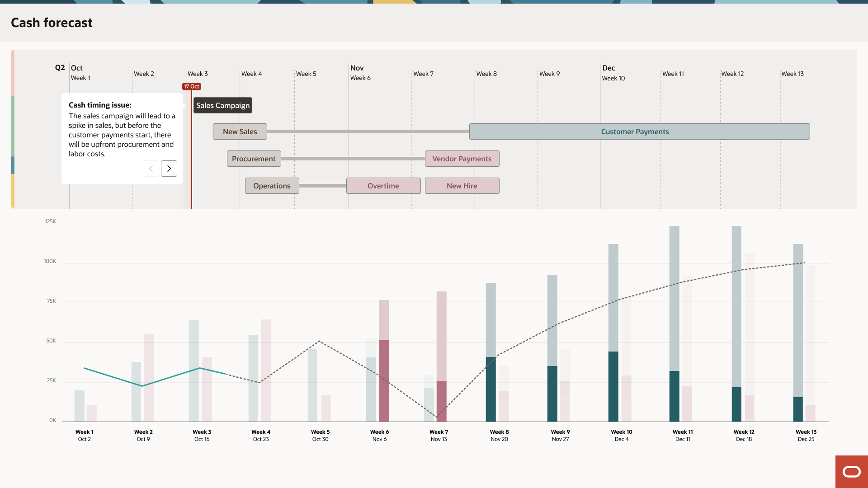
Task: Select the 17 Oct timeline marker
Action: click(192, 86)
